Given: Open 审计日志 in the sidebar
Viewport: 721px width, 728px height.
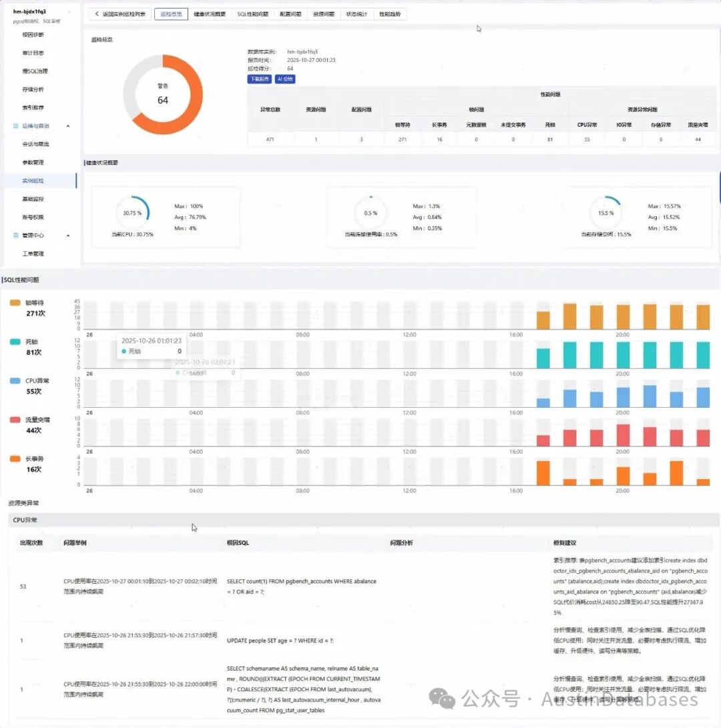Looking at the screenshot, I should [x=33, y=53].
